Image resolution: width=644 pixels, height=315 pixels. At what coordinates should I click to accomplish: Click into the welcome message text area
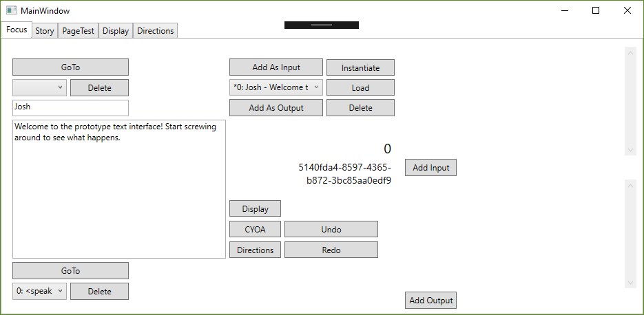point(119,189)
